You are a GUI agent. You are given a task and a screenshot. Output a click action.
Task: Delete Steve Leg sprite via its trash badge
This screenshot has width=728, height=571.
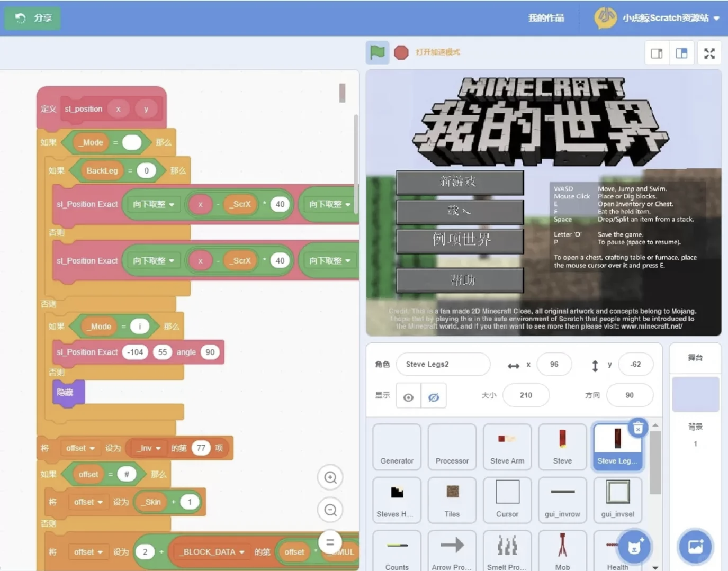click(x=638, y=427)
